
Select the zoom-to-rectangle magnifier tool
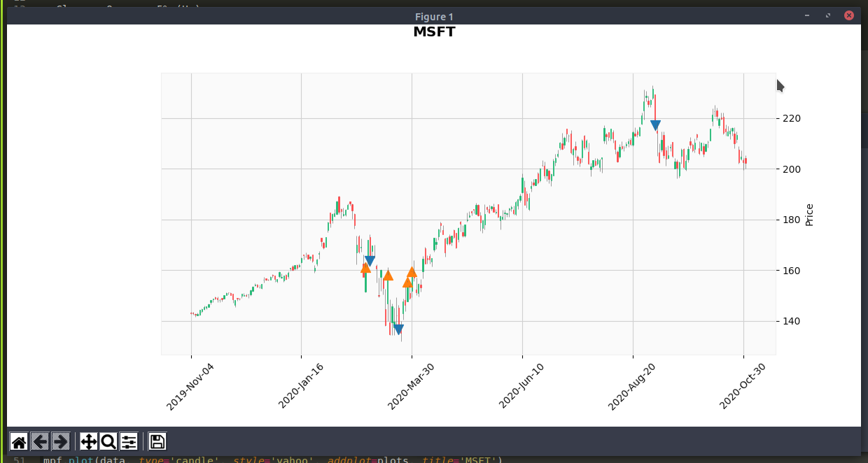coord(108,441)
